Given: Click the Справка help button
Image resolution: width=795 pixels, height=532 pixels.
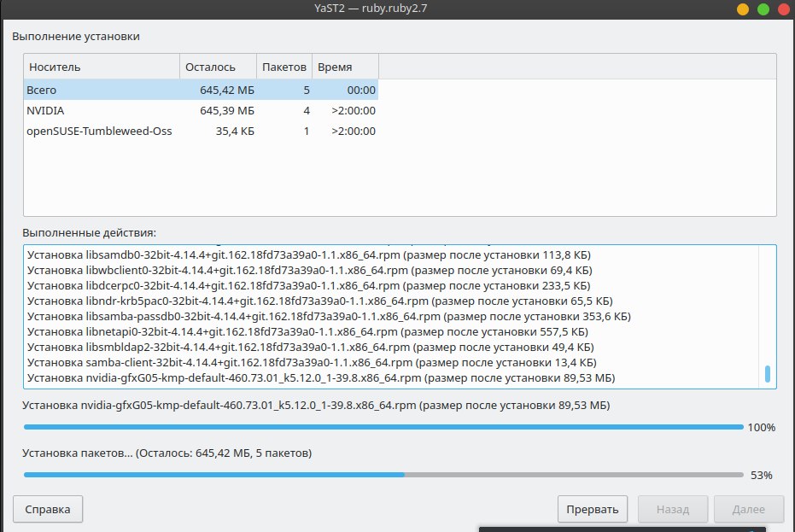Looking at the screenshot, I should click(48, 509).
